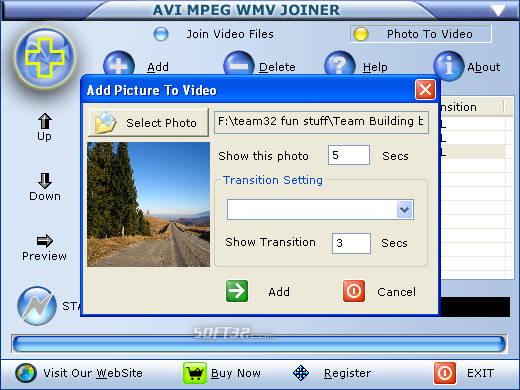Click the Visit Our WebSite link

(93, 373)
